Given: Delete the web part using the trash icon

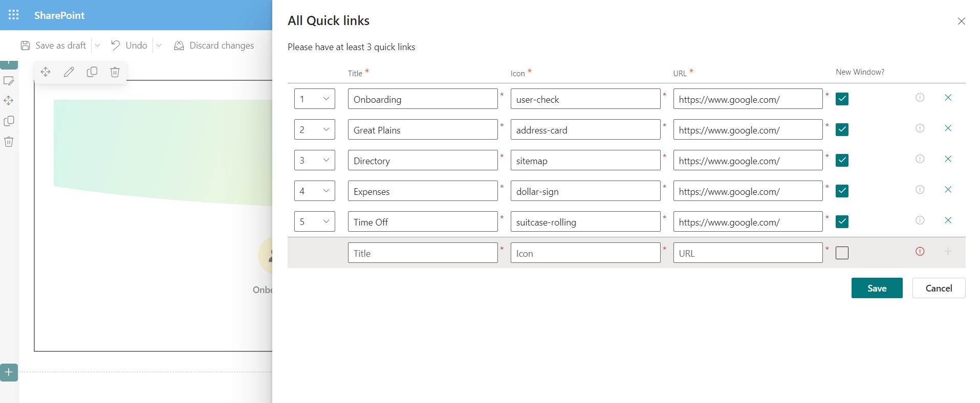Looking at the screenshot, I should coord(115,72).
